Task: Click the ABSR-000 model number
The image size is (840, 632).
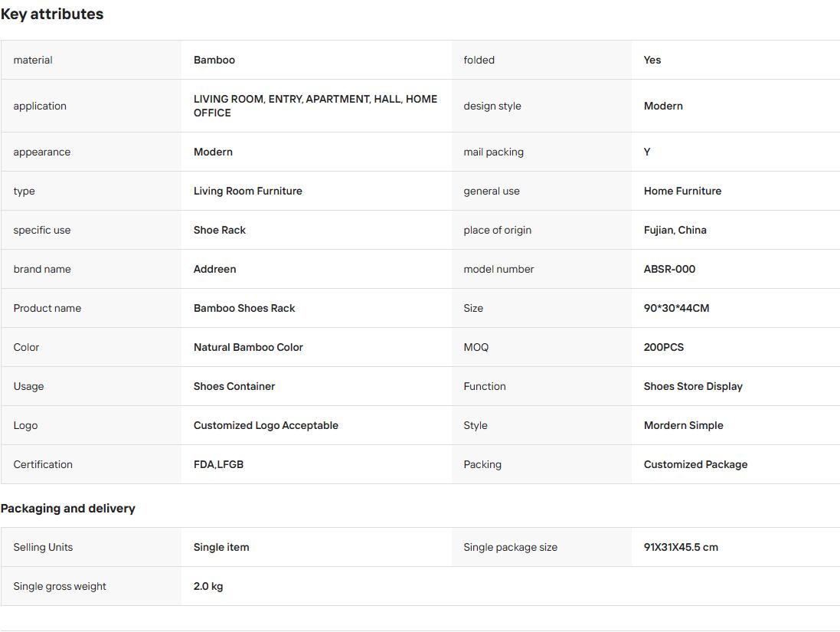Action: [670, 269]
